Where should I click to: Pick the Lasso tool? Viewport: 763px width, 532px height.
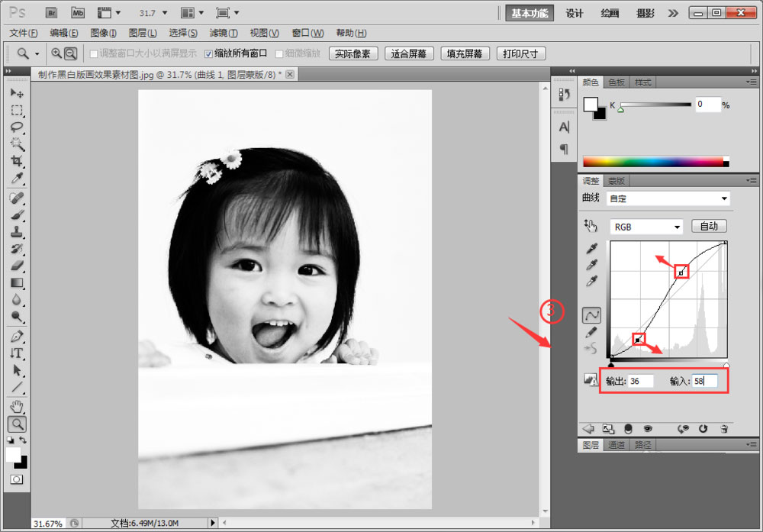pos(17,127)
